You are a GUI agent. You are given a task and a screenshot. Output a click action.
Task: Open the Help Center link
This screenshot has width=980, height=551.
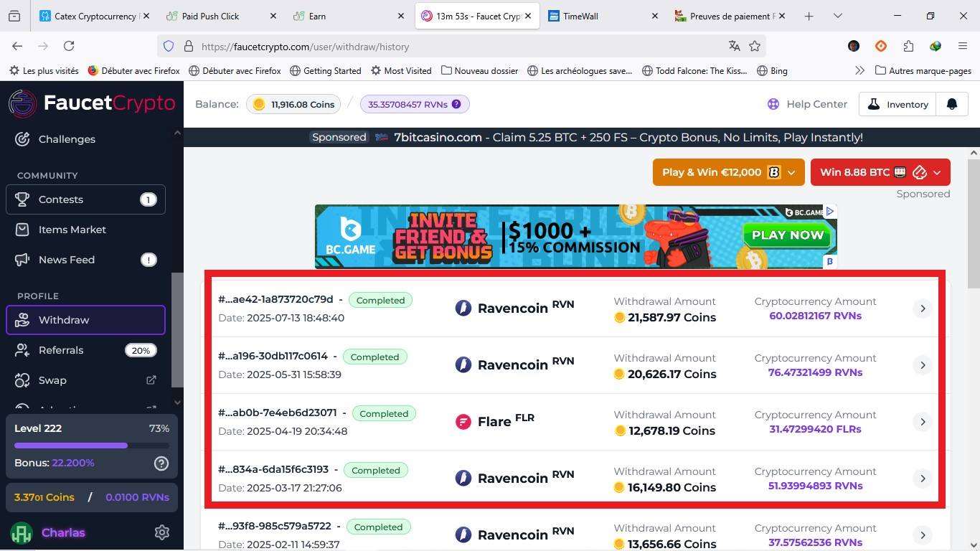[x=807, y=104]
